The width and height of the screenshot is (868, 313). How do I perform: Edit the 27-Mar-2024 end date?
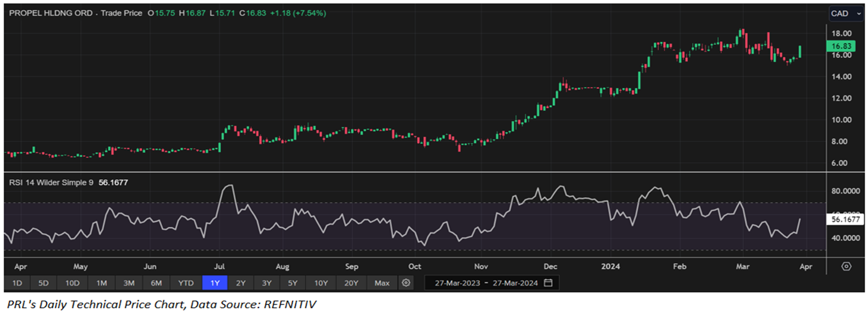[x=516, y=283]
